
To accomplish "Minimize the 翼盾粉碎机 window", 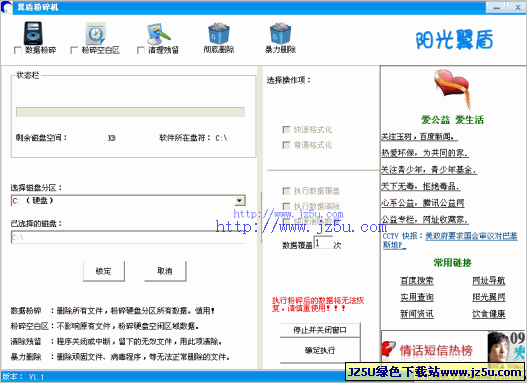I will click(x=497, y=7).
